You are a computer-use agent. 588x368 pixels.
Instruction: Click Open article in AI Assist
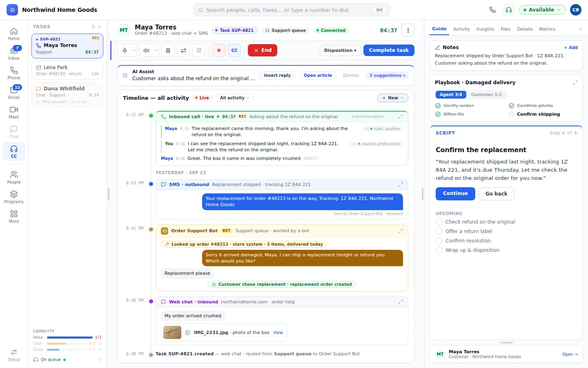(318, 76)
